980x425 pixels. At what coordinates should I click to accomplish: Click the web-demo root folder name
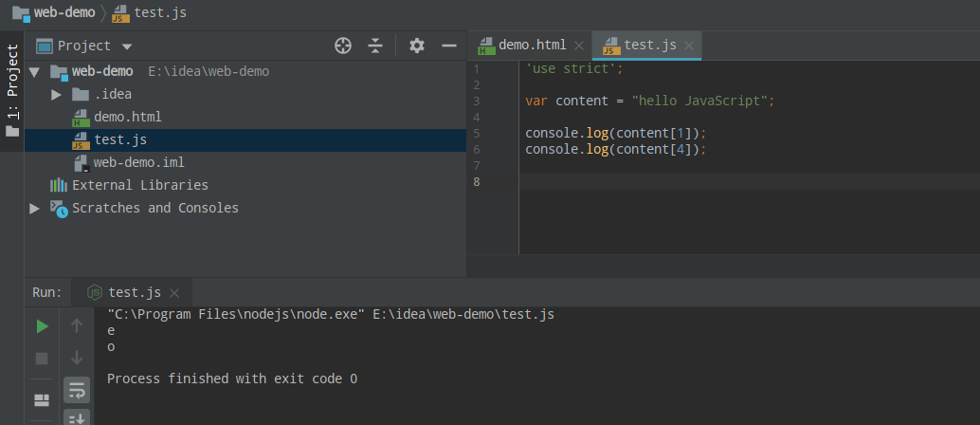click(102, 71)
